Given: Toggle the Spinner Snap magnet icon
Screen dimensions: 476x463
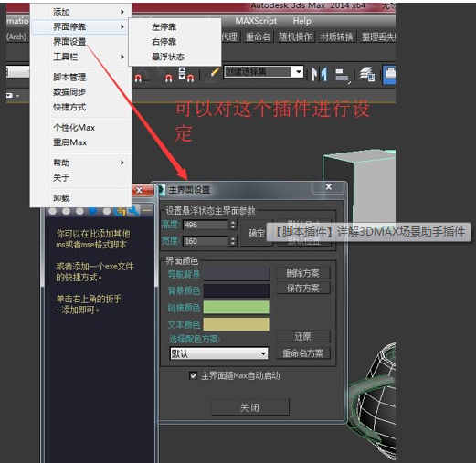Looking at the screenshot, I should 190,79.
